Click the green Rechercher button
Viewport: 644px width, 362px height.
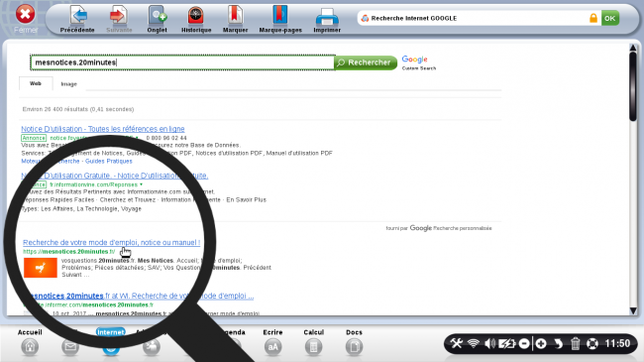(x=366, y=62)
